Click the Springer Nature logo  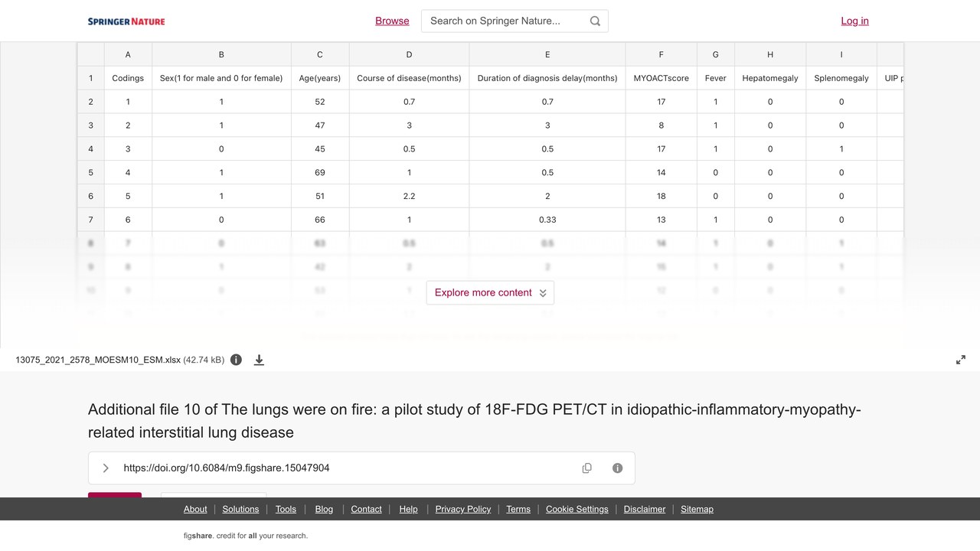click(x=126, y=21)
